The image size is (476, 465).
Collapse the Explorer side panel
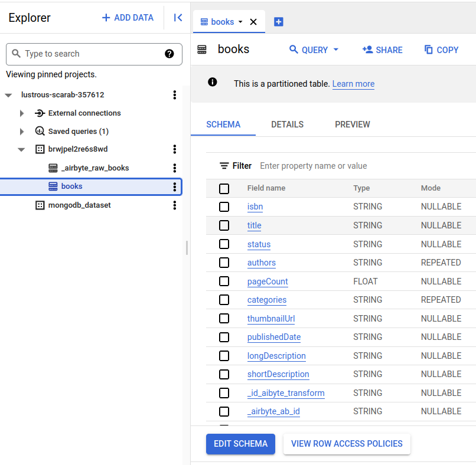(177, 18)
